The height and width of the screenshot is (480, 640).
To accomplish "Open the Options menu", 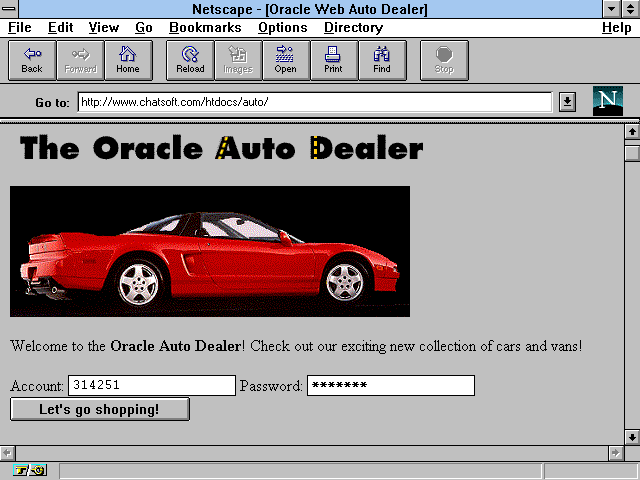I will click(x=282, y=28).
